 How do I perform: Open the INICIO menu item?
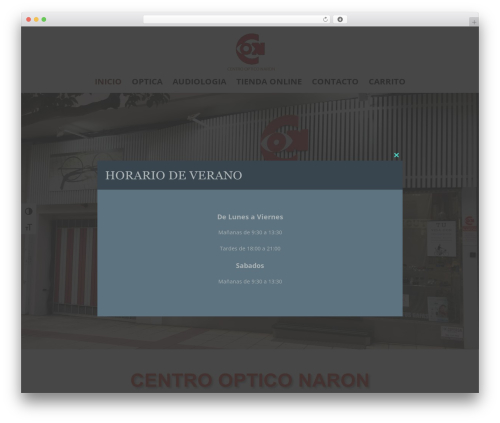[x=108, y=81]
